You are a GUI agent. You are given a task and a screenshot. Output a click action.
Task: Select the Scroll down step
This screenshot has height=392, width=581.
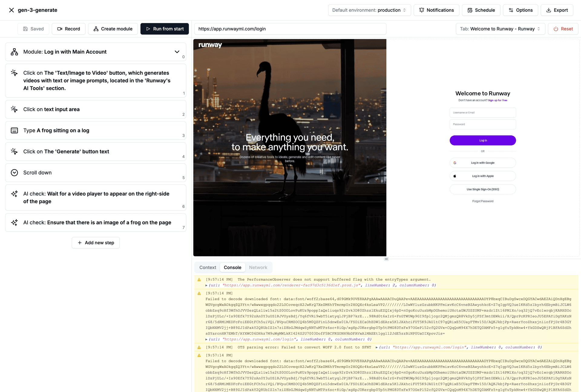96,173
